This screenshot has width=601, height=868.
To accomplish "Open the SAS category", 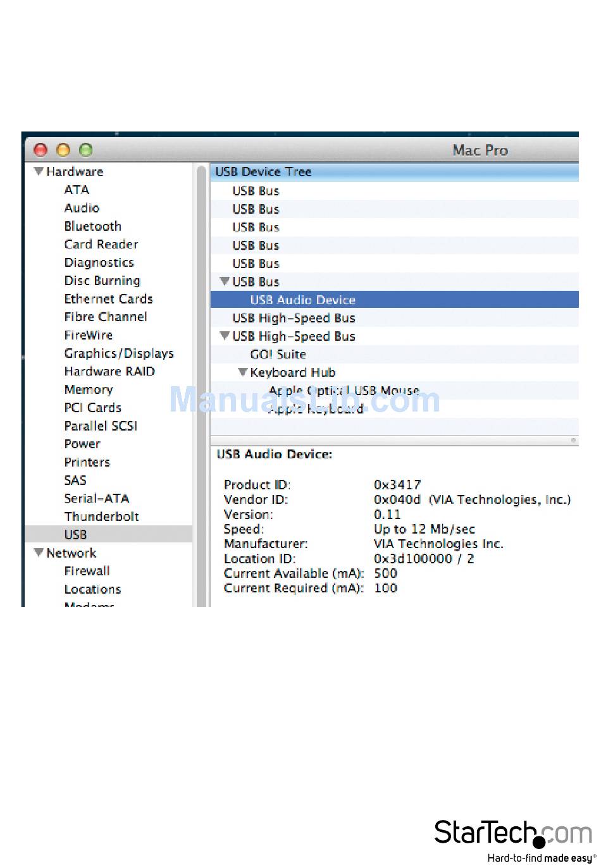I will click(x=75, y=480).
